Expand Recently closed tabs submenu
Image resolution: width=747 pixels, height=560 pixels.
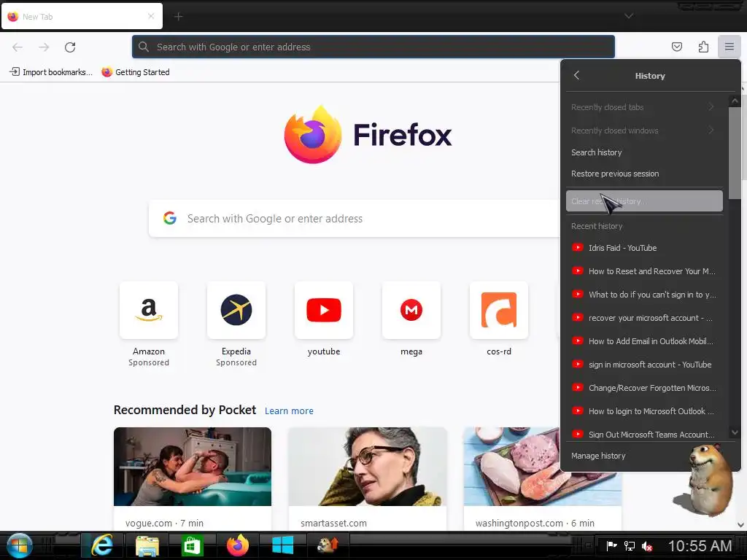[644, 107]
